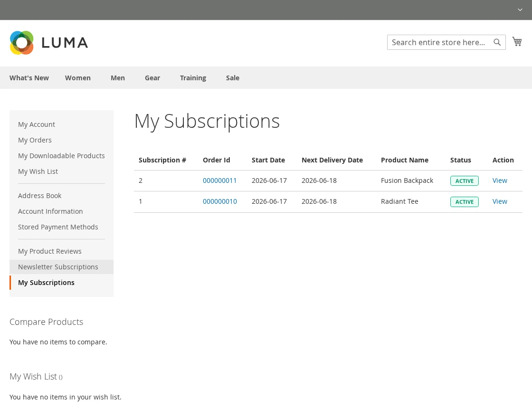Click the Status column header

[x=460, y=160]
